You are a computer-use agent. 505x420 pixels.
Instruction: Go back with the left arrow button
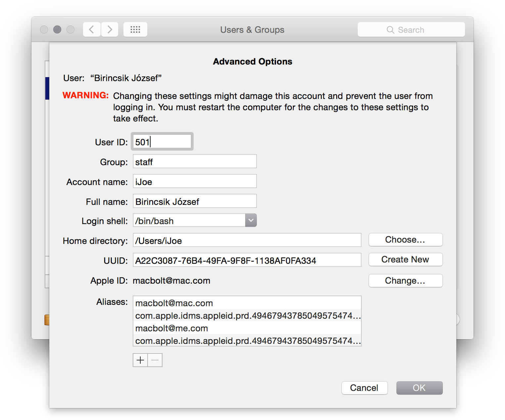[x=92, y=29]
